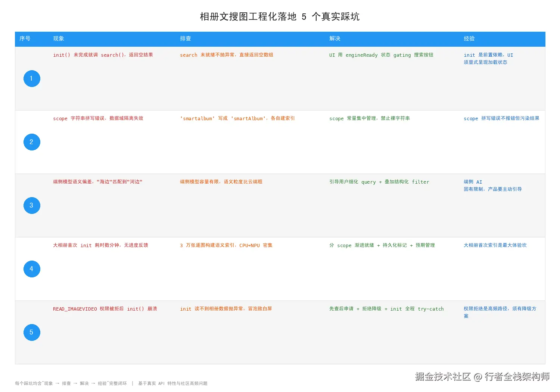
Task: Click the footer text '基于真实 API 特性与社区高频问题'
Action: (x=173, y=383)
